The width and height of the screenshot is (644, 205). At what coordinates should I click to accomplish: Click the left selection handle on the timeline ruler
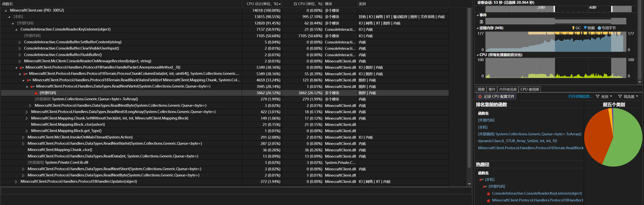click(x=554, y=9)
